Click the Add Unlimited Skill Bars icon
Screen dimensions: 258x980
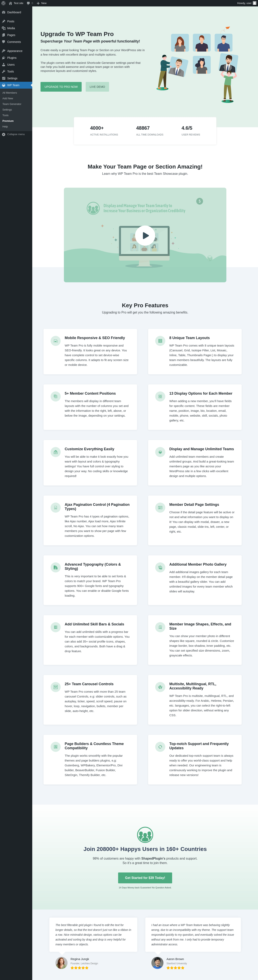pyautogui.click(x=56, y=627)
